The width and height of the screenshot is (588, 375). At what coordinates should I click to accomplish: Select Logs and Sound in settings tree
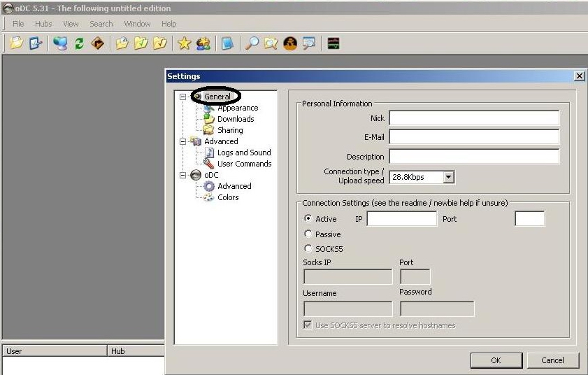coord(244,153)
